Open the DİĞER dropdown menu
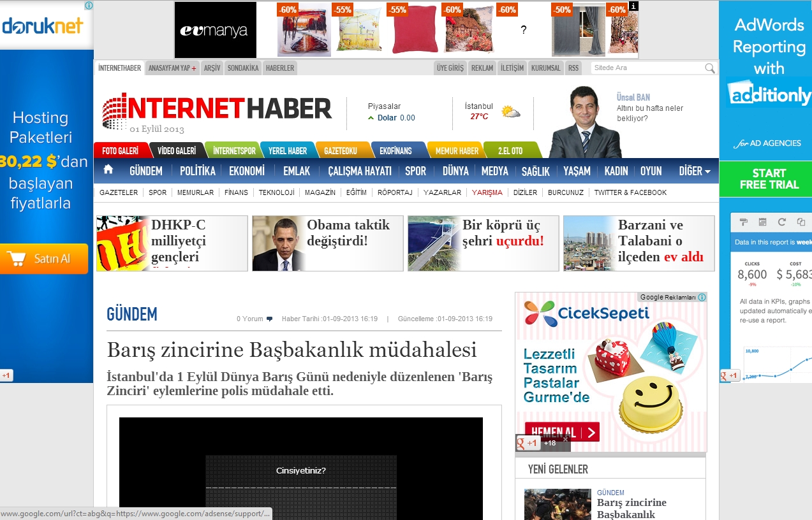This screenshot has width=812, height=520. click(x=691, y=170)
